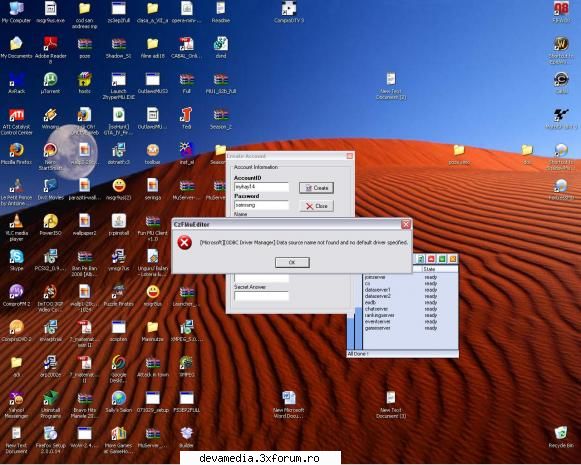Open New Microsoft Word Document icon

289,405
